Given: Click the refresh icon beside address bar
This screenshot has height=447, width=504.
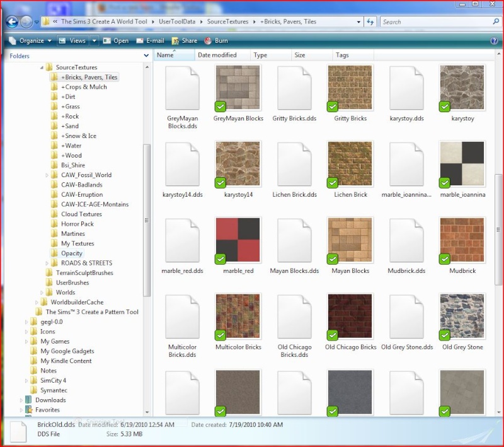Looking at the screenshot, I should point(370,22).
